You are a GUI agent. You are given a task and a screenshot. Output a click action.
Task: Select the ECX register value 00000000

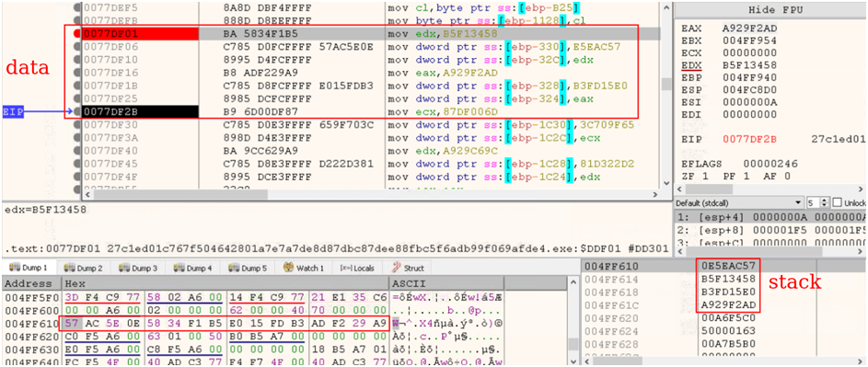(x=749, y=53)
